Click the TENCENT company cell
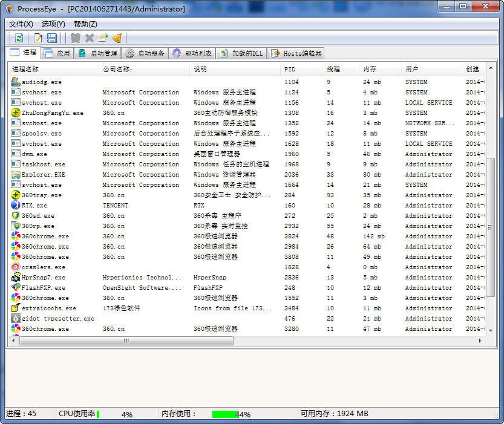Image resolution: width=504 pixels, height=424 pixels. coord(116,205)
